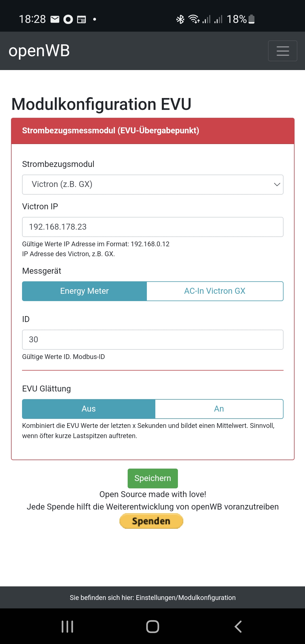305x644 pixels.
Task: Click the 'Strombezugsmodul' label
Action: (58, 164)
